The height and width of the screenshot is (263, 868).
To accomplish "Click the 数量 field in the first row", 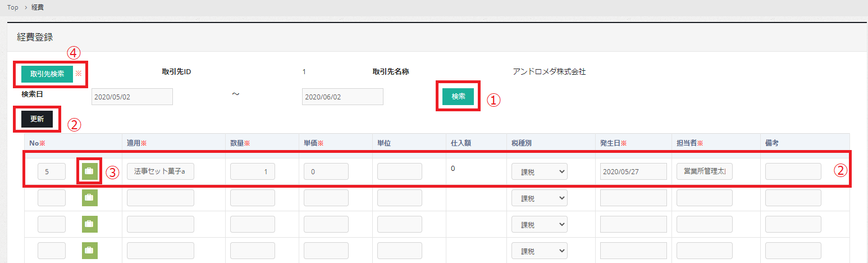I will pos(252,171).
